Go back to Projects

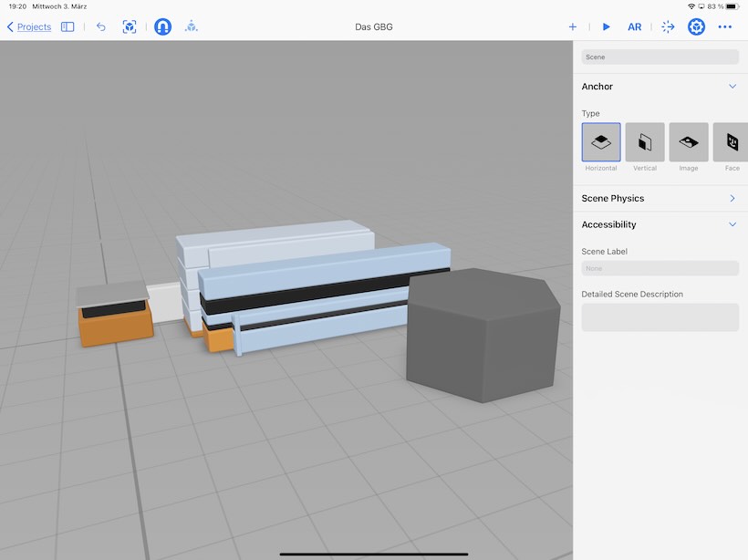point(29,27)
